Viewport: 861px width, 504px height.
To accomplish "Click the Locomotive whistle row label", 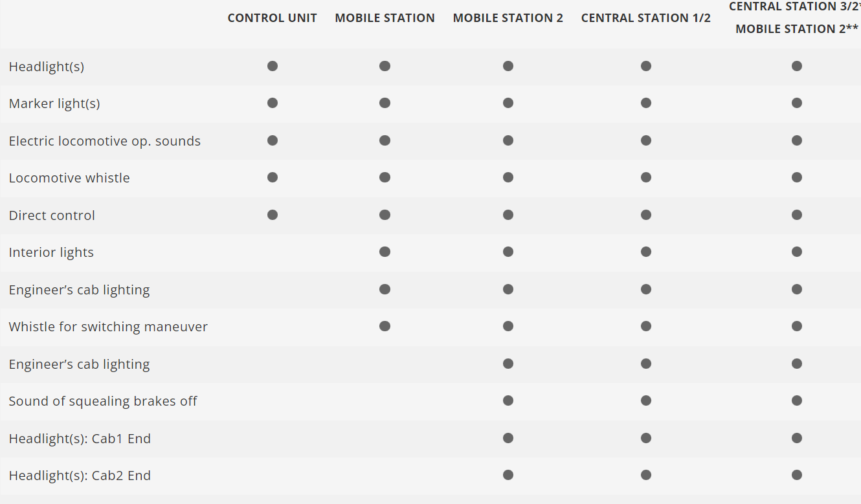I will pos(69,178).
